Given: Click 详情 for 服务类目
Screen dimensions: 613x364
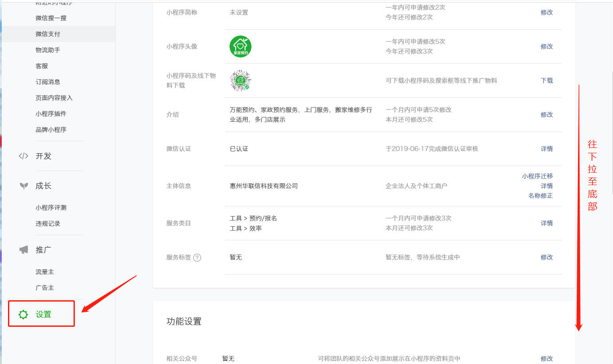Looking at the screenshot, I should coord(547,223).
